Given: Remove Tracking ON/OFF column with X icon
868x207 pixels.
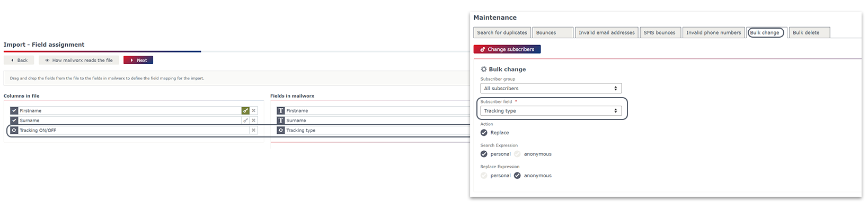Looking at the screenshot, I should pyautogui.click(x=254, y=130).
